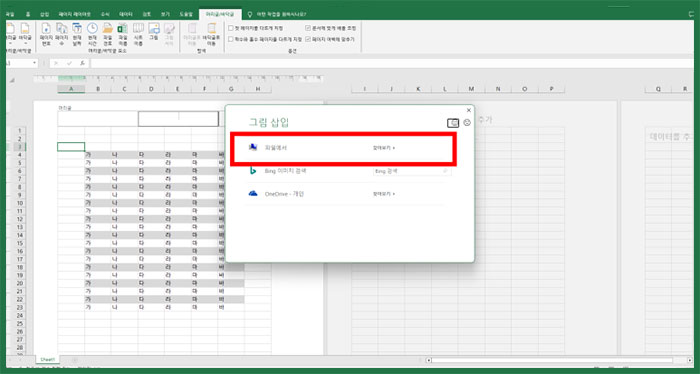700x374 pixels.
Task: Click the left header section box
Action: (97, 119)
